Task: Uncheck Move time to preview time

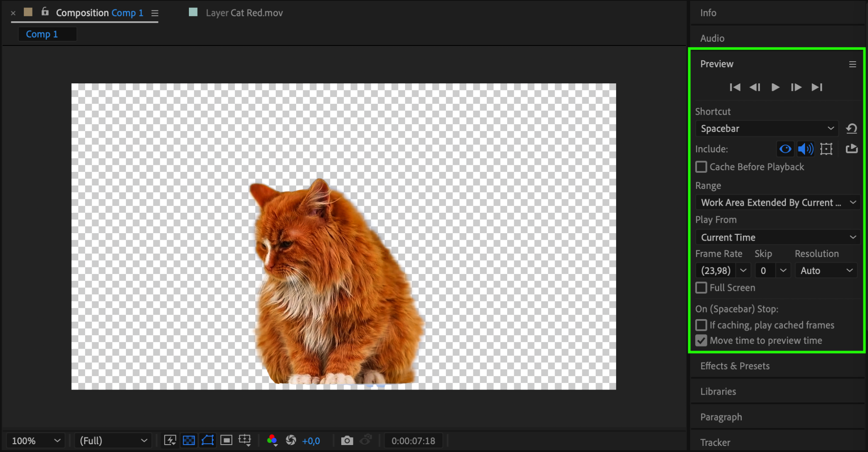Action: pos(701,341)
